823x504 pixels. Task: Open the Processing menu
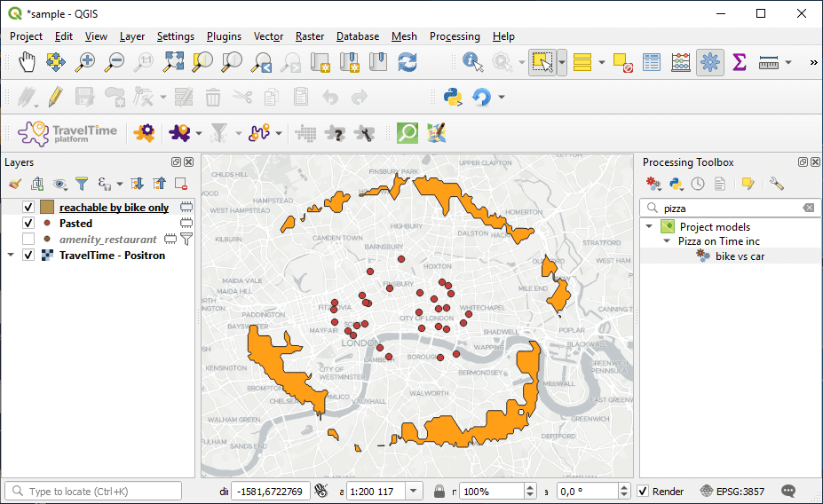click(454, 36)
